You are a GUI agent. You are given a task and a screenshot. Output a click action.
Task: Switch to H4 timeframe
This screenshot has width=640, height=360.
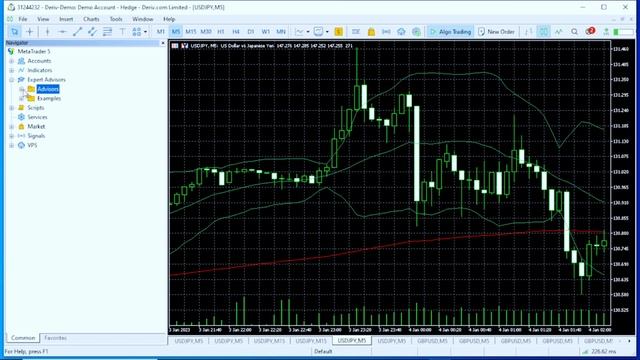tap(236, 32)
